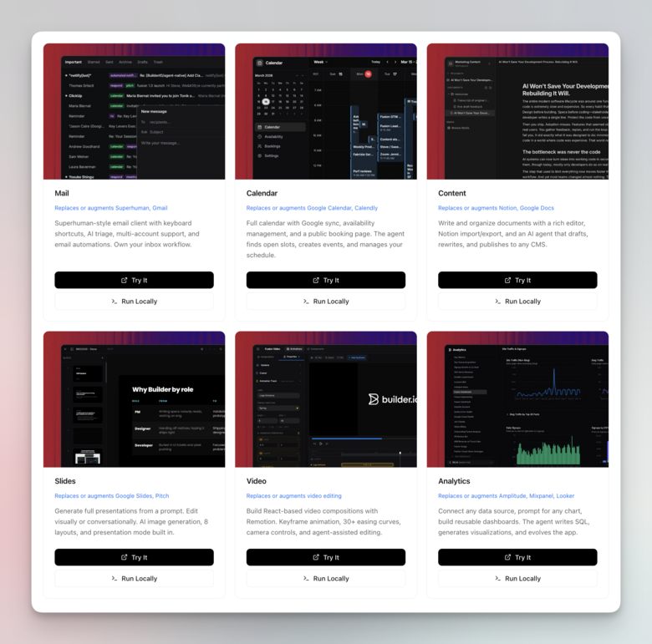Open the Video app screenshot thumbnail
Viewport: 652px width, 644px height.
pyautogui.click(x=326, y=399)
